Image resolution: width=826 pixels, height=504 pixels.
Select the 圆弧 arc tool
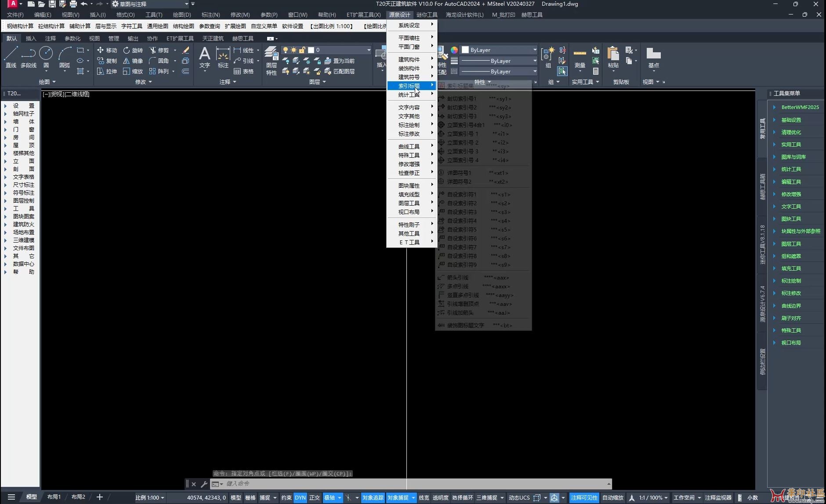65,58
